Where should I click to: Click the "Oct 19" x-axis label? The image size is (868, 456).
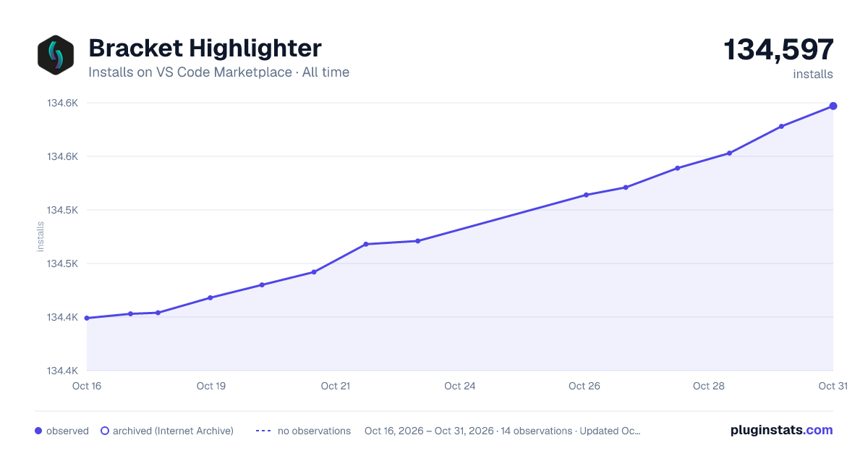(211, 386)
